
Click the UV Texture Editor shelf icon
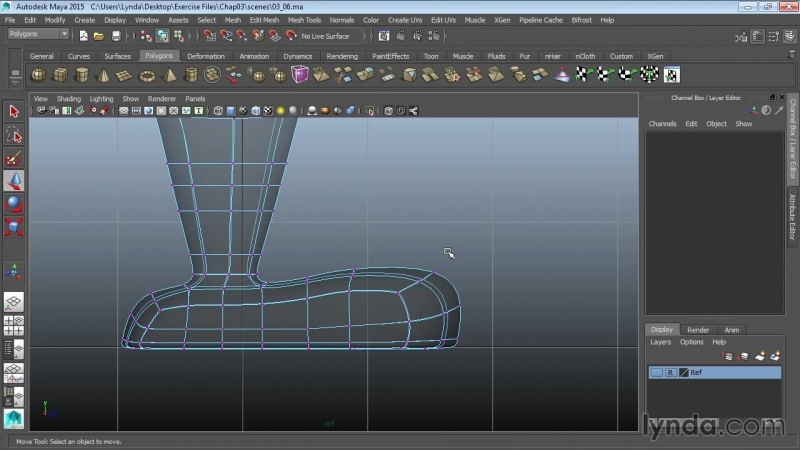click(x=671, y=75)
